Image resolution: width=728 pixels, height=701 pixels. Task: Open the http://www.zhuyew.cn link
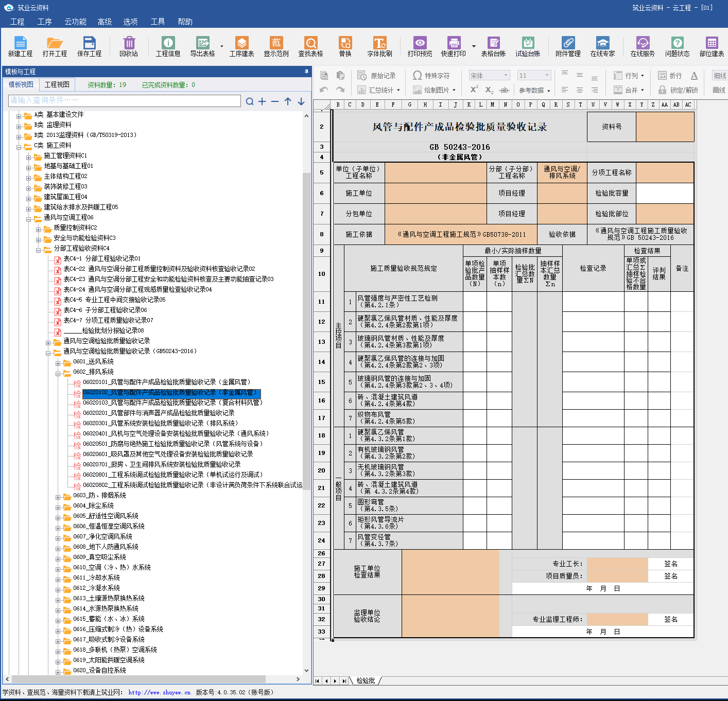[x=160, y=692]
